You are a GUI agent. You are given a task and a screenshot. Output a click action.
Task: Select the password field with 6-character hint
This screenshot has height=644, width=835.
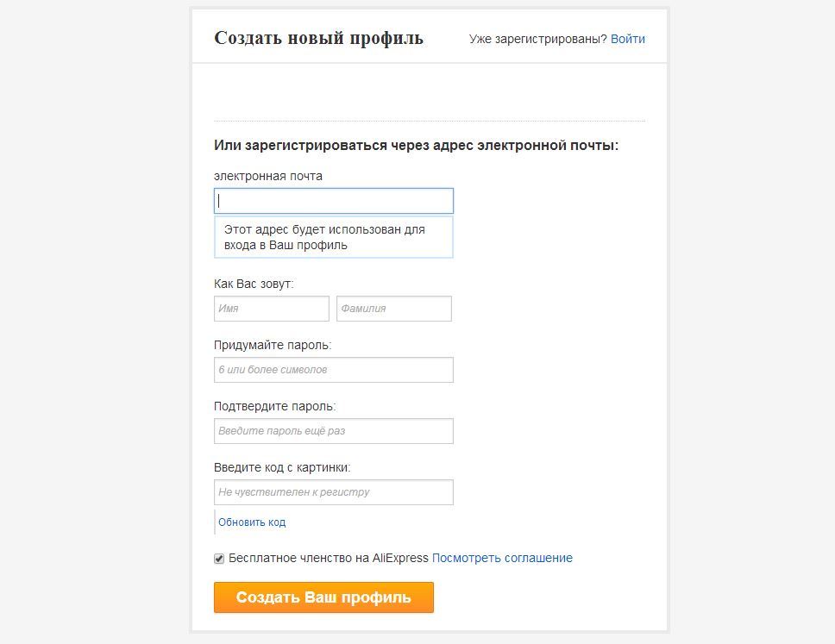coord(333,370)
